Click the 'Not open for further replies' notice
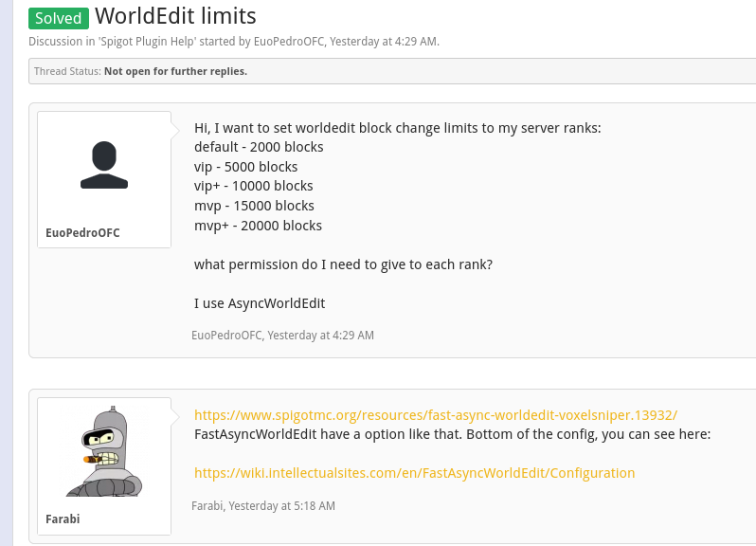Screen dimensions: 756x546 175,71
